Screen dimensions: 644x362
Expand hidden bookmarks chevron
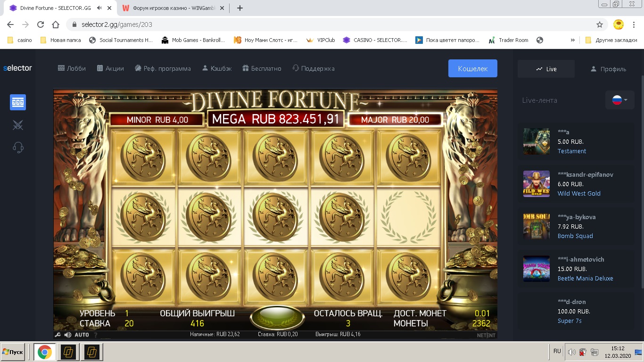pyautogui.click(x=573, y=40)
